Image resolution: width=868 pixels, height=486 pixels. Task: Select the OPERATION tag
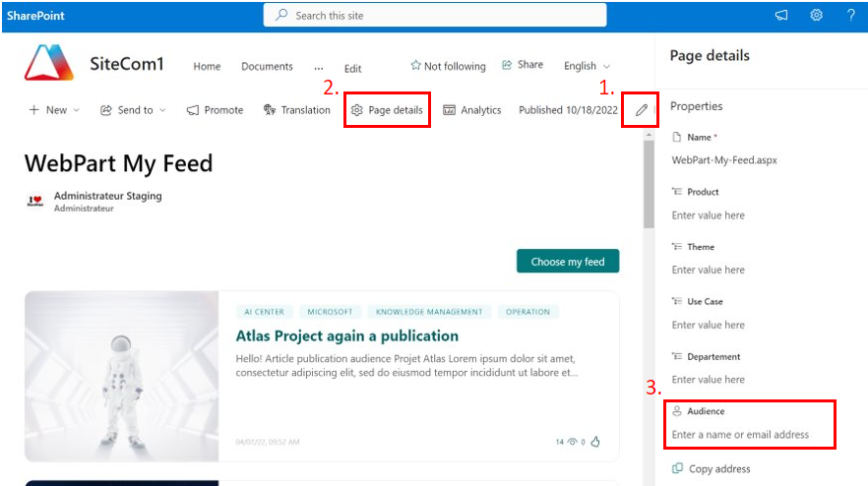click(x=527, y=312)
